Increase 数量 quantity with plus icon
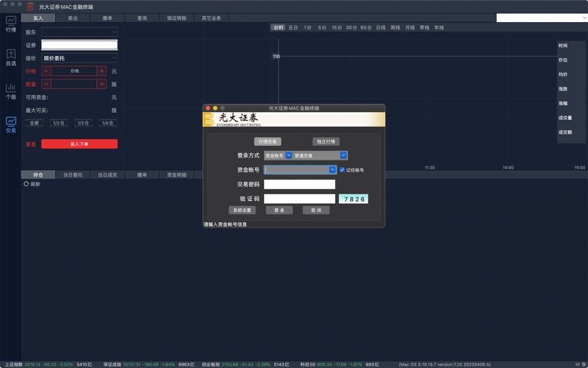The height and width of the screenshot is (368, 588). [x=101, y=85]
